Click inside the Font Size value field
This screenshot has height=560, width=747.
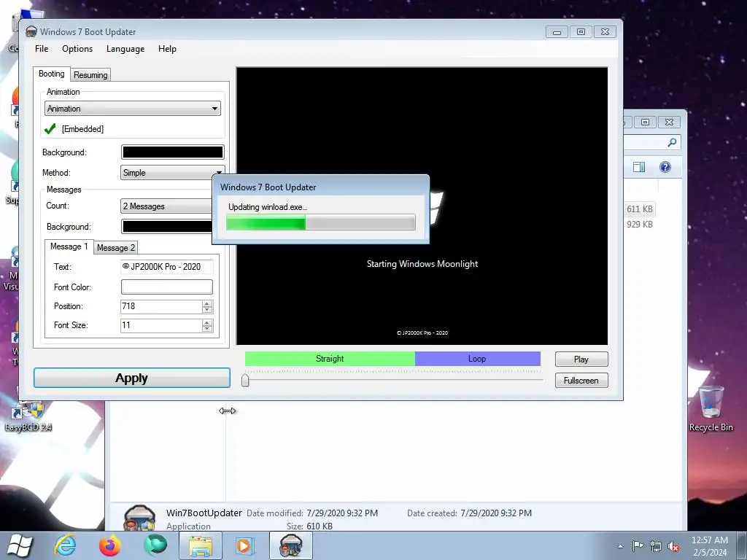161,325
